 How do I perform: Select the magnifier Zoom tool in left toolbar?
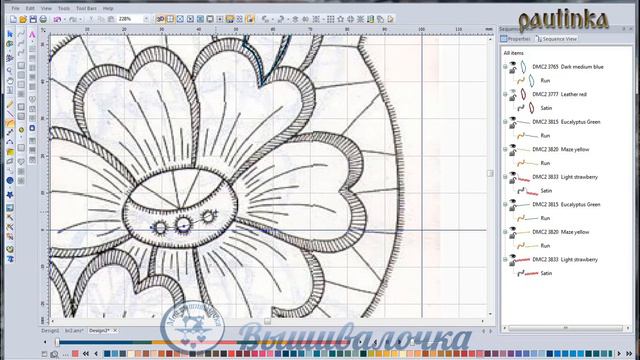click(x=10, y=71)
